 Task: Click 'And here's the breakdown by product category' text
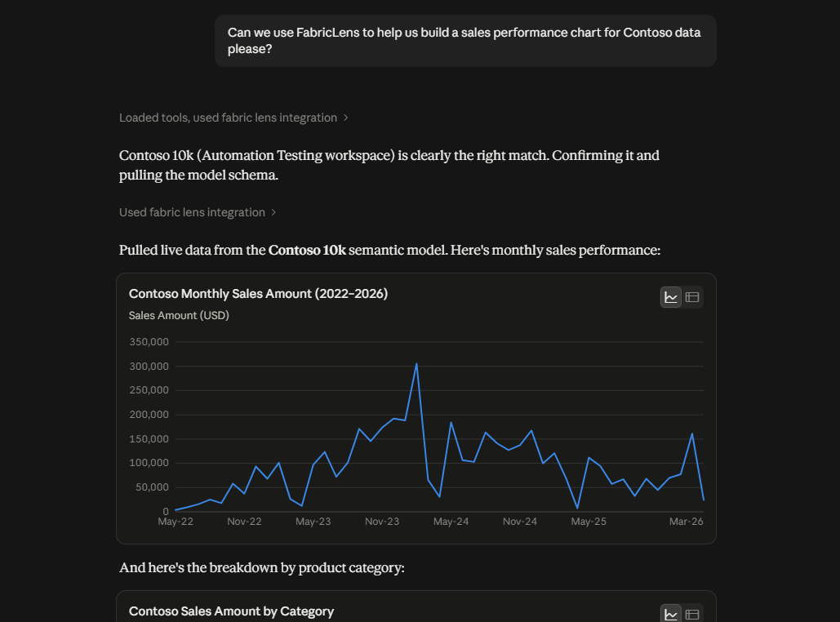tap(262, 568)
